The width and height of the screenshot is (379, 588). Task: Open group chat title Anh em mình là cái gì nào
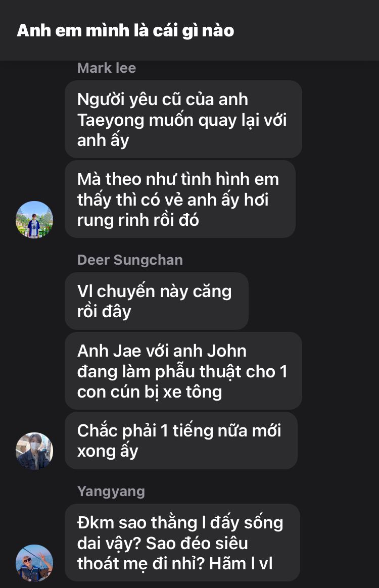click(x=125, y=31)
